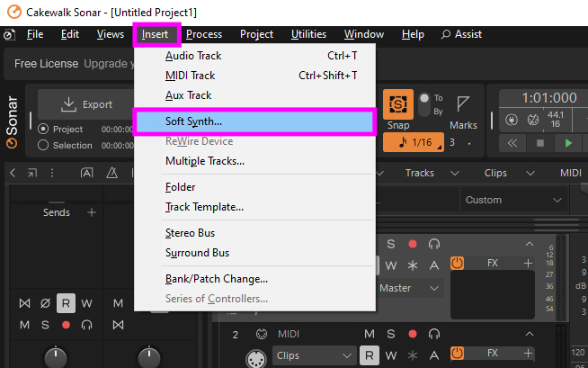Screen dimensions: 588x368
Task: Open the Window menu
Action: click(364, 34)
